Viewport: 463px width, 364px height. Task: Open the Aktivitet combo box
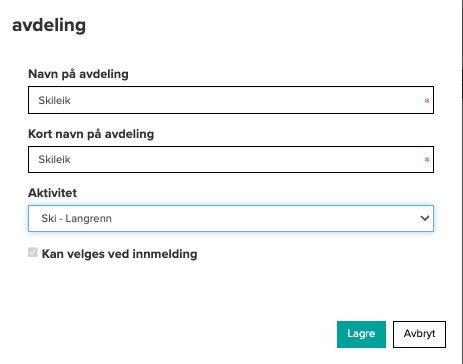[231, 218]
